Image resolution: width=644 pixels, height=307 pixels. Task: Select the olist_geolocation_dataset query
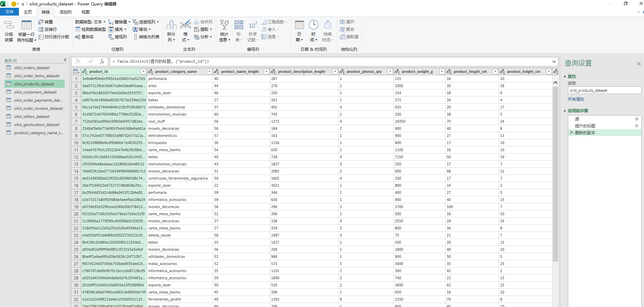point(34,125)
